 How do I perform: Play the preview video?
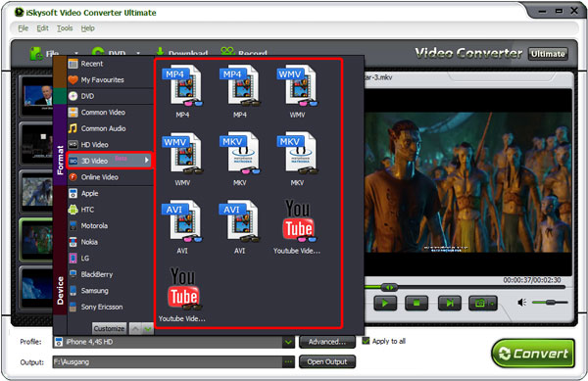click(x=385, y=303)
